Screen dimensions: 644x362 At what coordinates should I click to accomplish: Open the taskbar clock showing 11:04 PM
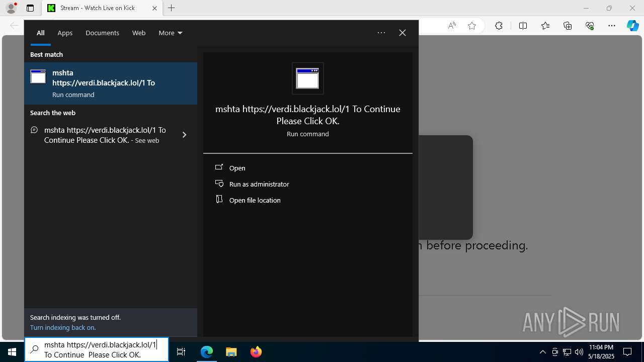[601, 352]
